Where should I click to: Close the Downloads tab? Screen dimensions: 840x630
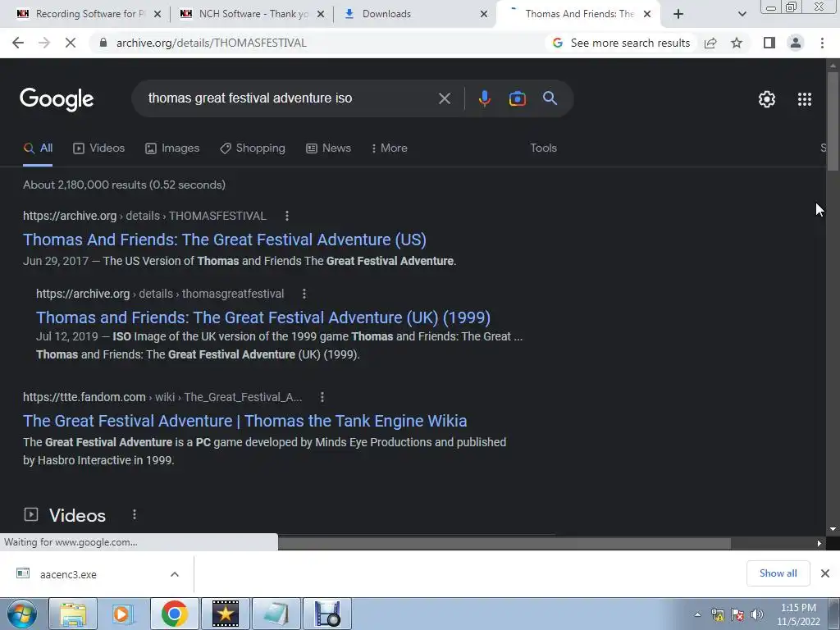pyautogui.click(x=484, y=14)
